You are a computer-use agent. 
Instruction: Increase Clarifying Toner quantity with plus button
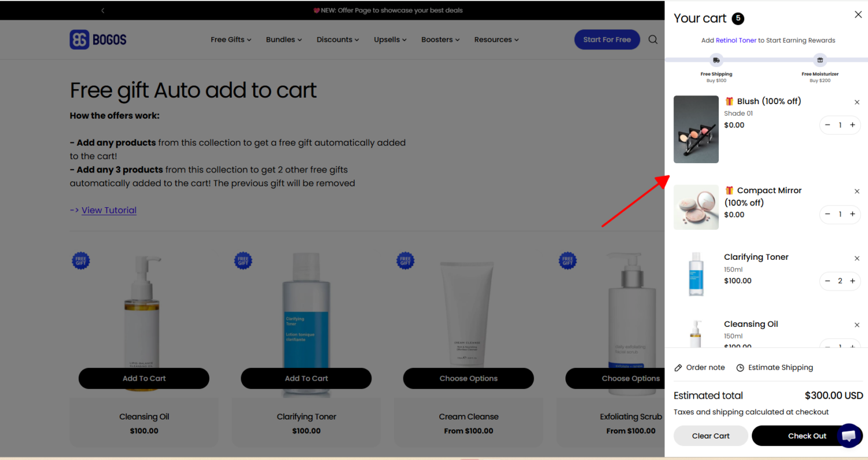(x=852, y=281)
